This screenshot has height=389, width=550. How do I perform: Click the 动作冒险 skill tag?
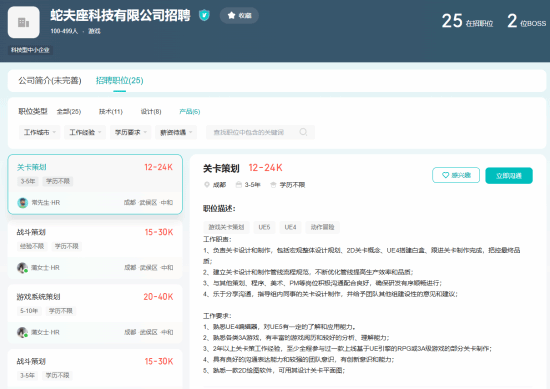click(322, 227)
